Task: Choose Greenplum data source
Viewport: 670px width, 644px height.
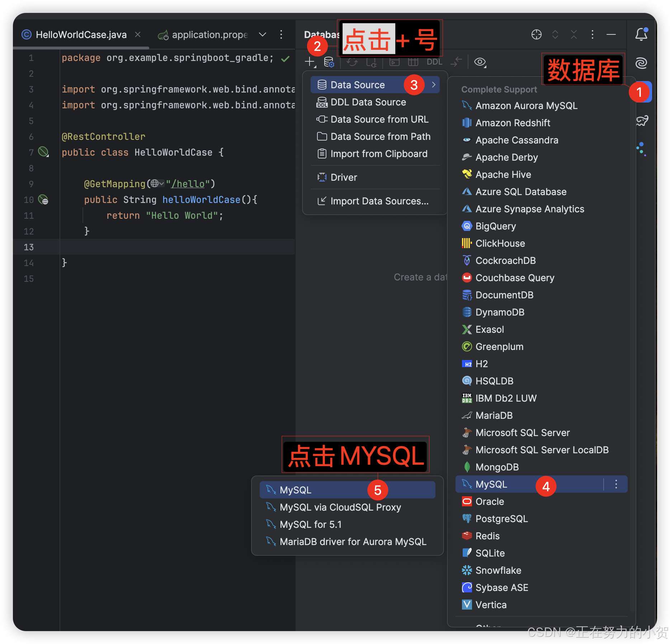Action: pos(541,347)
